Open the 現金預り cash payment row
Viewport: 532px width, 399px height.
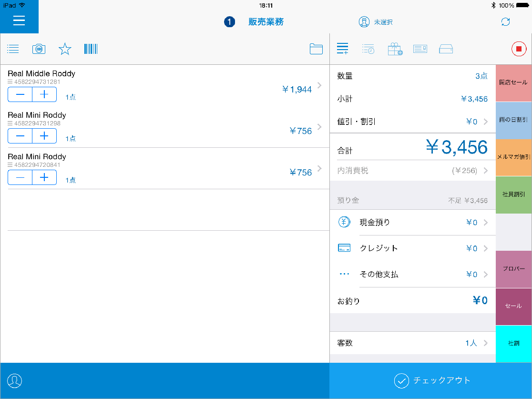click(413, 222)
